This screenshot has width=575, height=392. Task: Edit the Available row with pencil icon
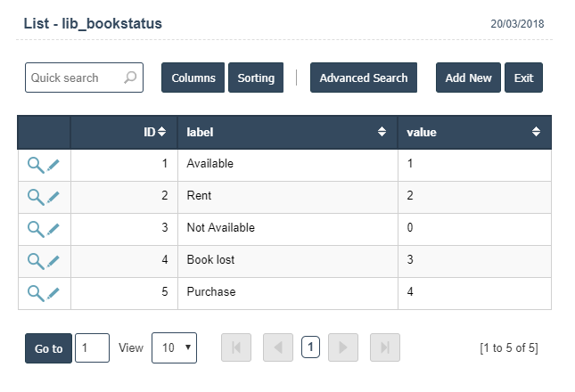click(53, 165)
